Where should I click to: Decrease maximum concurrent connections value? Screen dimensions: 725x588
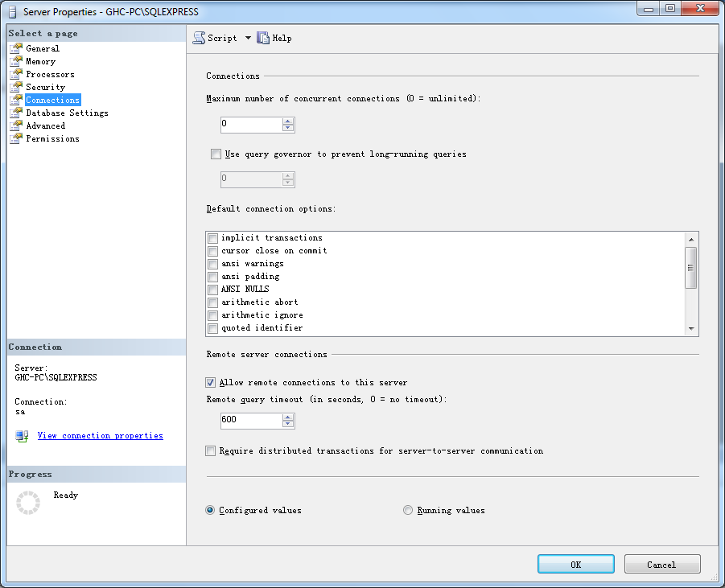coord(288,128)
